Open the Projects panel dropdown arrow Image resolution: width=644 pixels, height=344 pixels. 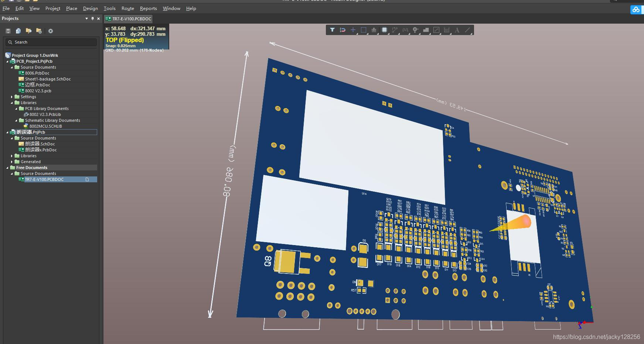click(x=86, y=18)
